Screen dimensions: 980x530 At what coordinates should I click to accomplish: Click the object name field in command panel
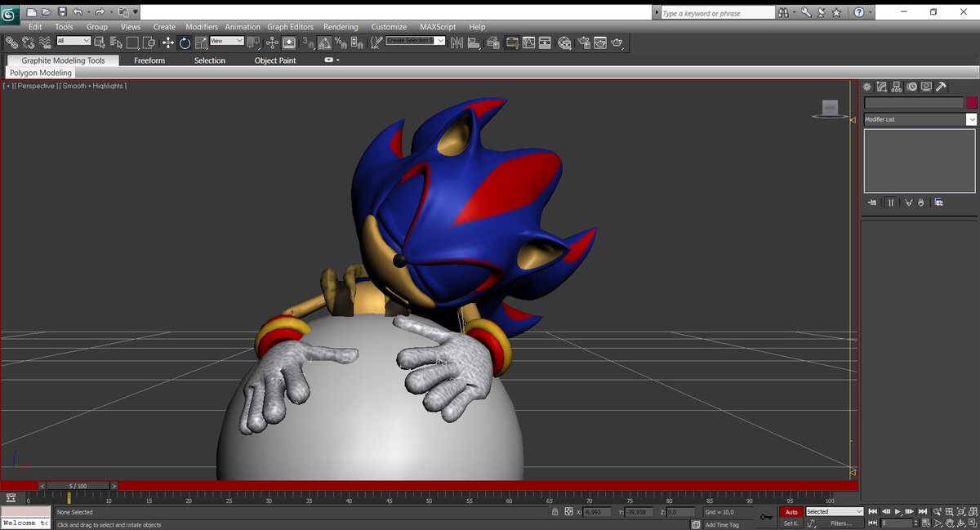914,103
